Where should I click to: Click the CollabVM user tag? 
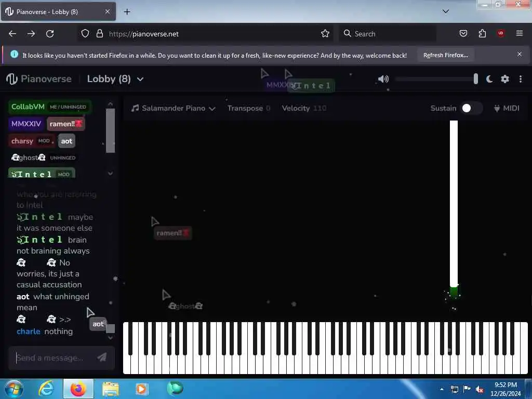pyautogui.click(x=50, y=107)
